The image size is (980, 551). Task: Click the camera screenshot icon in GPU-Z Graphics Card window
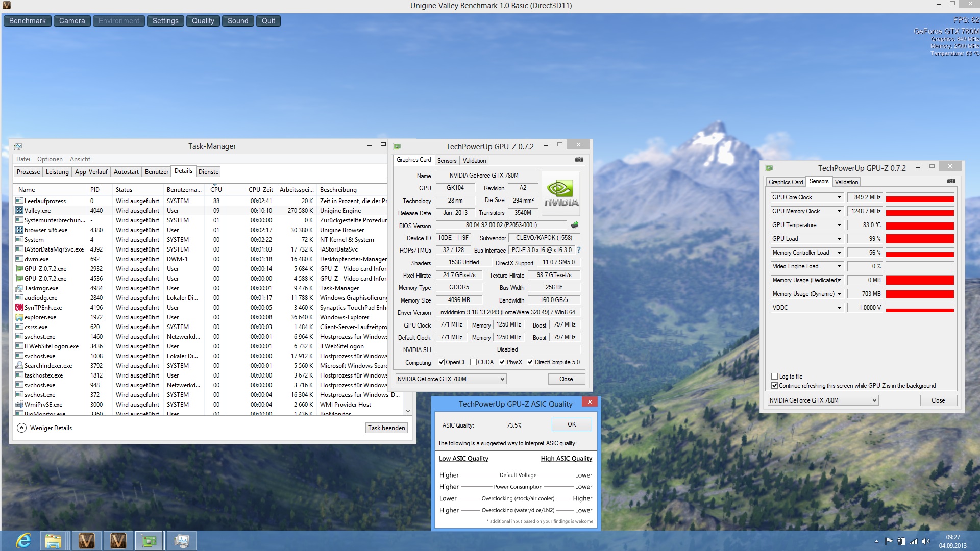(579, 160)
